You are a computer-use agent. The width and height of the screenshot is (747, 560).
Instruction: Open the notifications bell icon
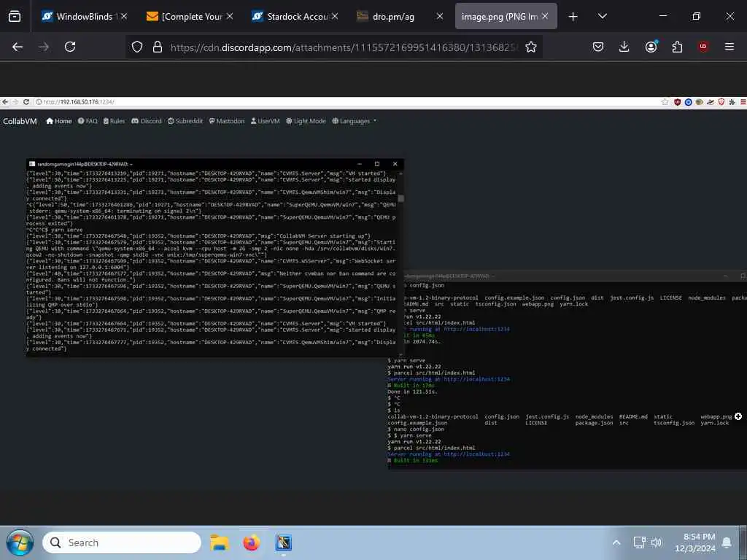click(727, 542)
